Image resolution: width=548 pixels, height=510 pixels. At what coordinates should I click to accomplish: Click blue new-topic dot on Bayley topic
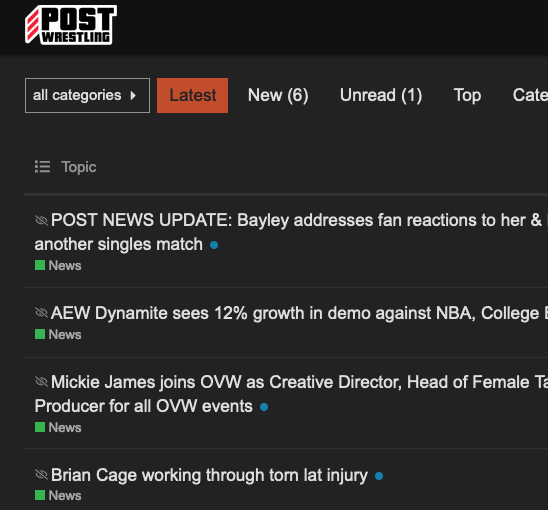click(214, 245)
